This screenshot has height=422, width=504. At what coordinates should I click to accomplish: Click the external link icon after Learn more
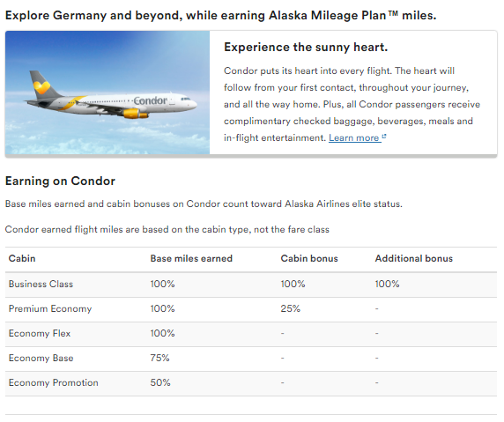(x=384, y=137)
